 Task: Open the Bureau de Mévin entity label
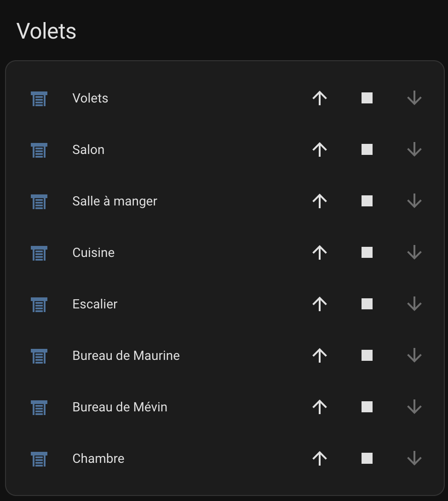coord(120,407)
